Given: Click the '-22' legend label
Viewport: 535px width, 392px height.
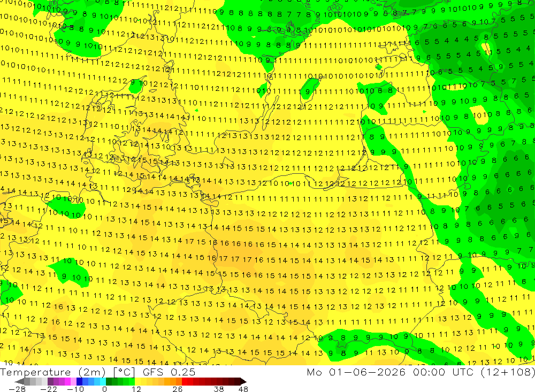Looking at the screenshot, I should coord(49,389).
